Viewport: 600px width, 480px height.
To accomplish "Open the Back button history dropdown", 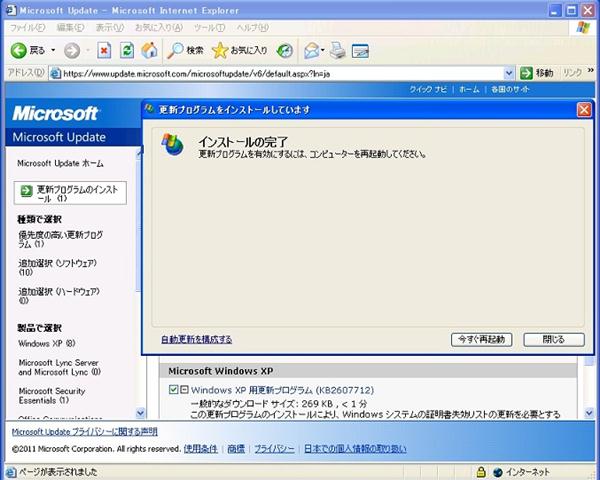I will click(x=53, y=50).
